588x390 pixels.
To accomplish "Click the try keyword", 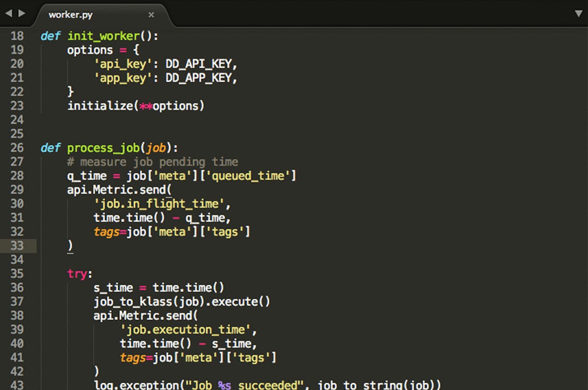I will click(x=77, y=274).
